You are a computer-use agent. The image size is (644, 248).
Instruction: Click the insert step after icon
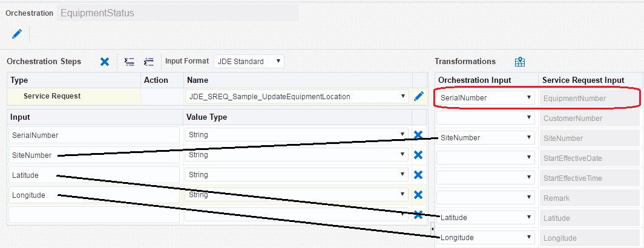pos(148,61)
